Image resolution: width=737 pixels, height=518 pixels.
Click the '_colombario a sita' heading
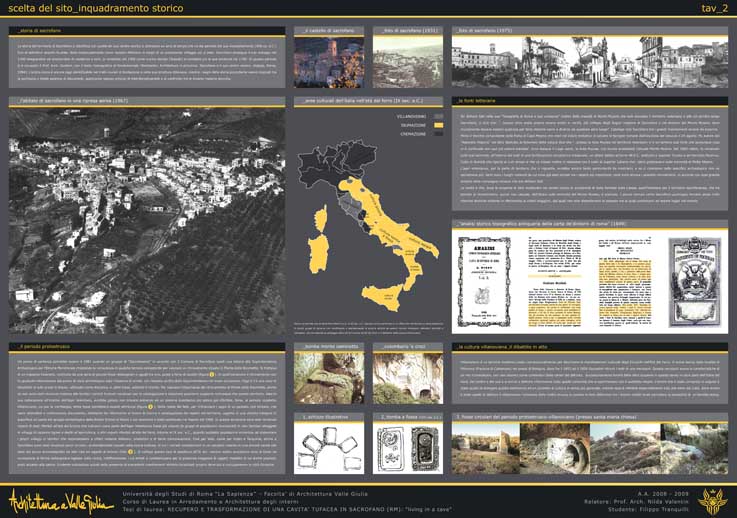click(404, 346)
